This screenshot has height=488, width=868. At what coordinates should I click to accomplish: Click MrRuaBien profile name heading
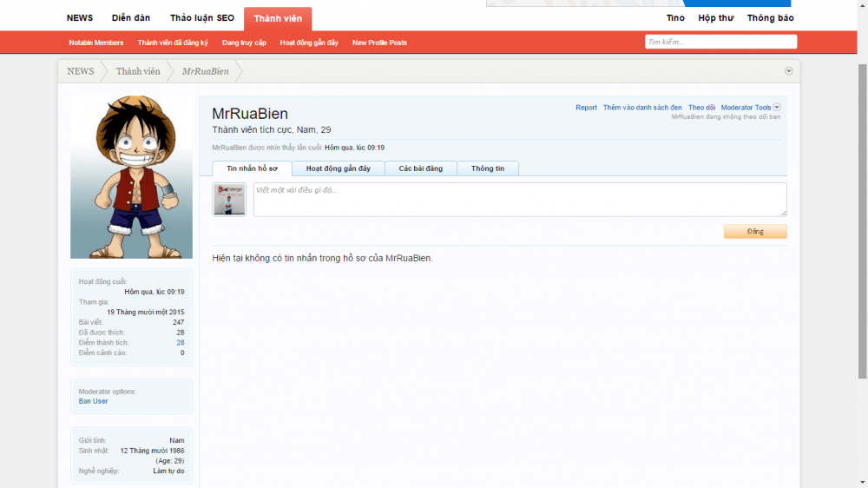[x=250, y=114]
